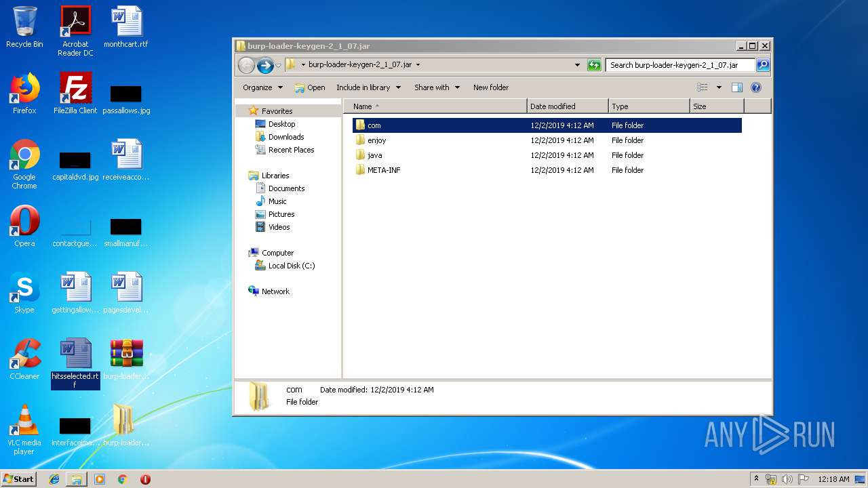This screenshot has width=868, height=488.
Task: Select Network in the navigation pane
Action: [x=275, y=291]
